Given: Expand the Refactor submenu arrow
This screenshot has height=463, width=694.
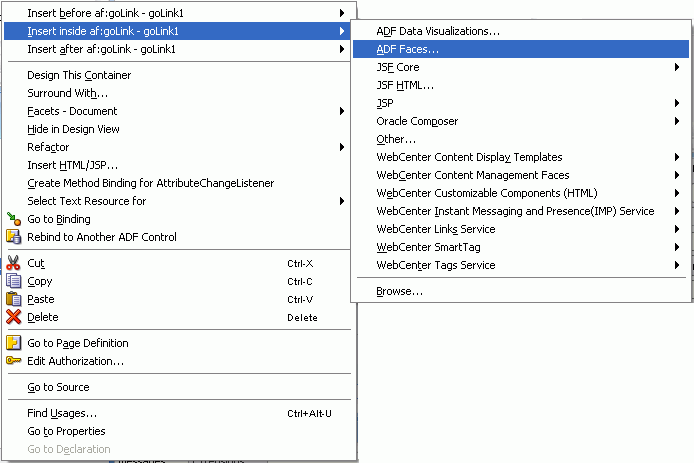Looking at the screenshot, I should pyautogui.click(x=342, y=147).
